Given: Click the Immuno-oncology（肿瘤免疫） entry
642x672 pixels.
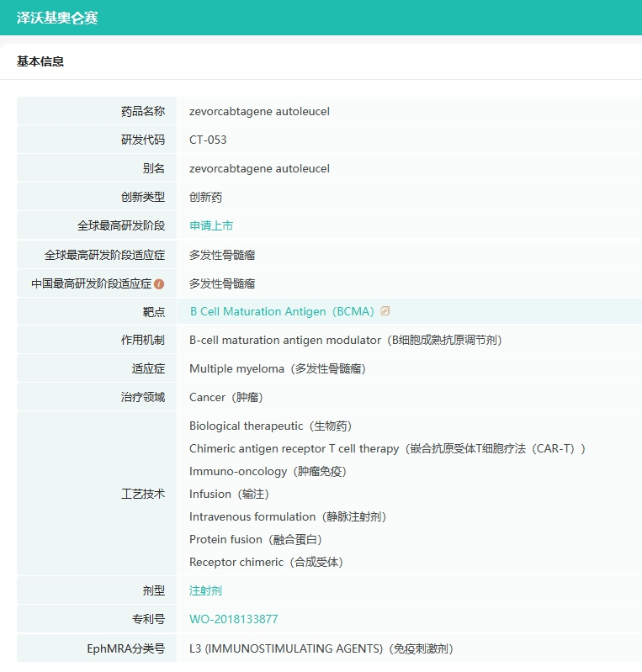Looking at the screenshot, I should coord(268,471).
